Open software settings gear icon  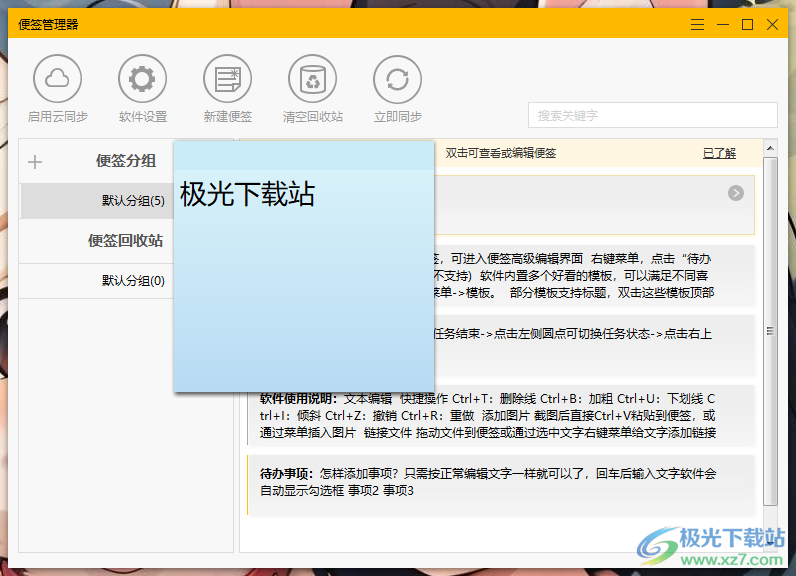click(142, 79)
